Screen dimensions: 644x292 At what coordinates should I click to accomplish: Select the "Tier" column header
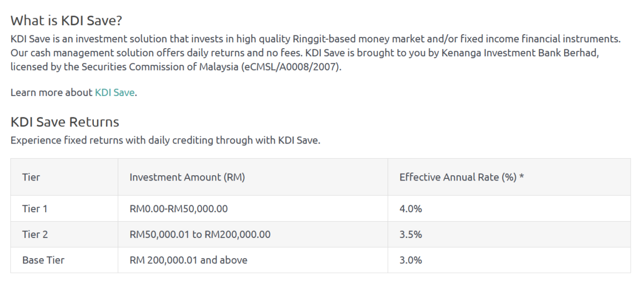(31, 177)
